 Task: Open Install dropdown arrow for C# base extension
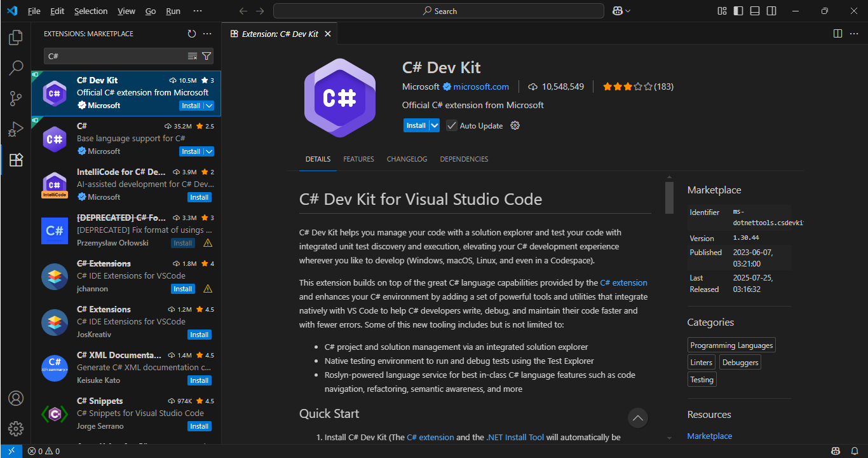(x=209, y=151)
